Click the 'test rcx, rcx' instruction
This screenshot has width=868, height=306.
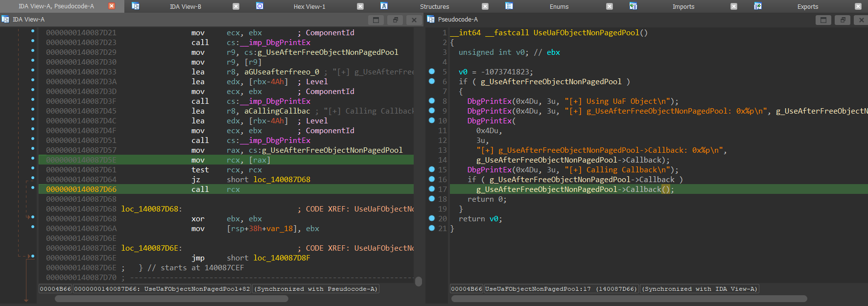226,170
